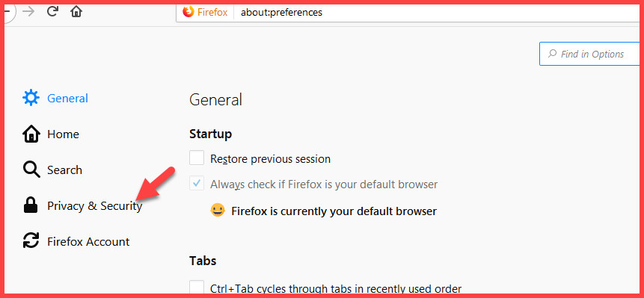The height and width of the screenshot is (298, 644).
Task: Click the reload page icon
Action: pos(52,11)
